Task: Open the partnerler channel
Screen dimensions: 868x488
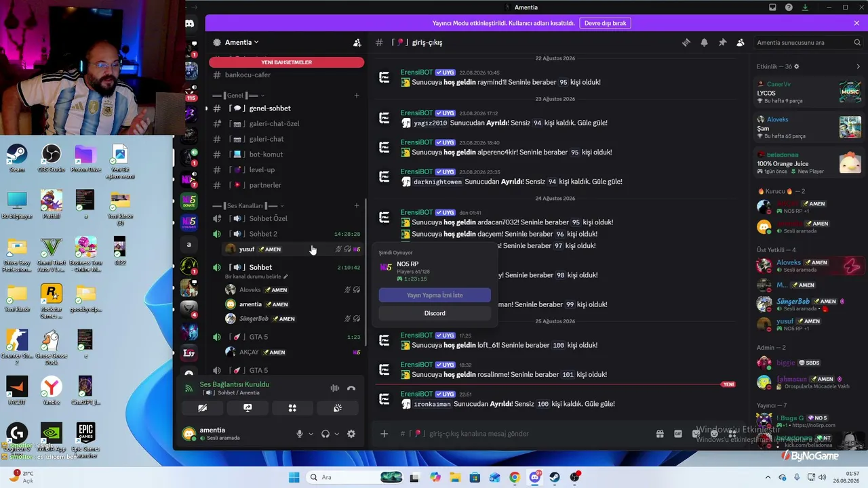Action: tap(288, 185)
